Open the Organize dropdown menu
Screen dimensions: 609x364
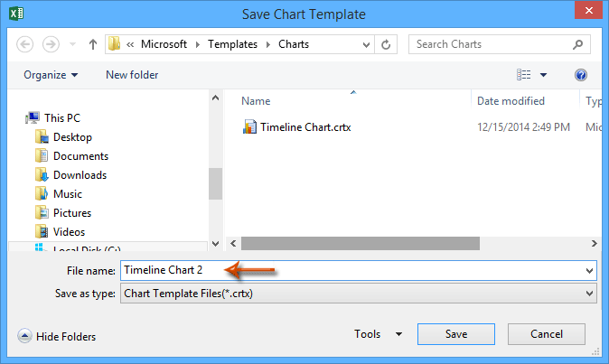51,75
